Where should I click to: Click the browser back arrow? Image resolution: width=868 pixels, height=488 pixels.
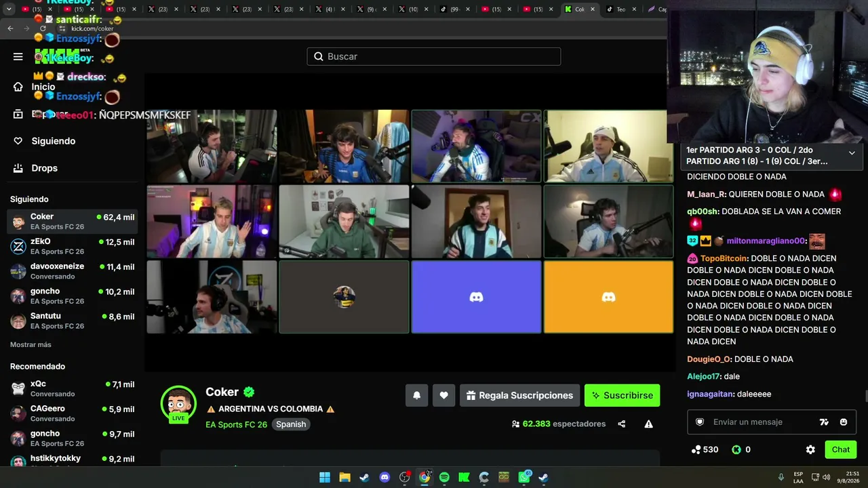pos(10,28)
